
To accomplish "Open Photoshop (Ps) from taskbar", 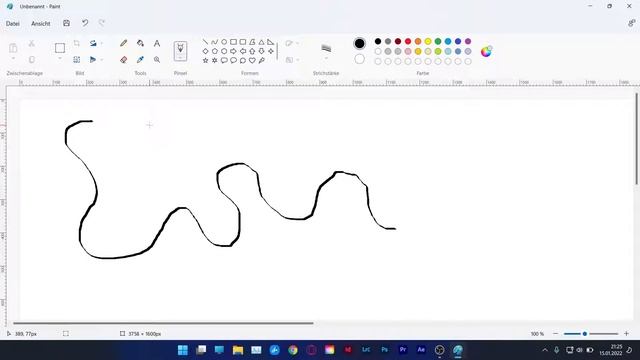I will pyautogui.click(x=384, y=350).
